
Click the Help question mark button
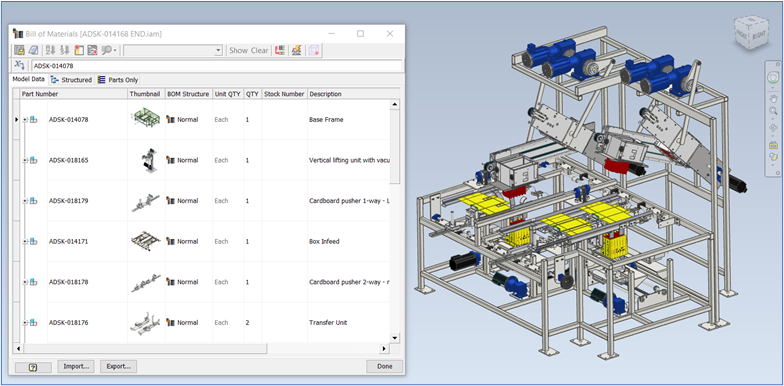[x=33, y=367]
